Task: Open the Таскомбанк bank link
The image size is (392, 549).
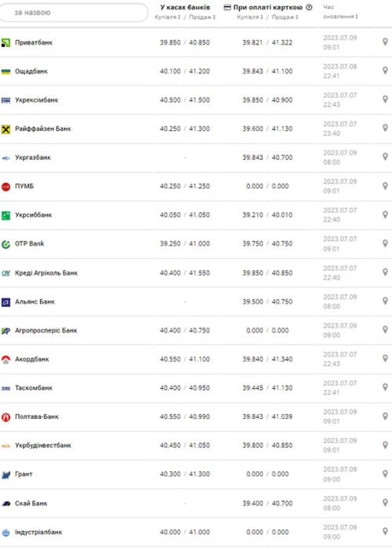Action: click(x=34, y=388)
